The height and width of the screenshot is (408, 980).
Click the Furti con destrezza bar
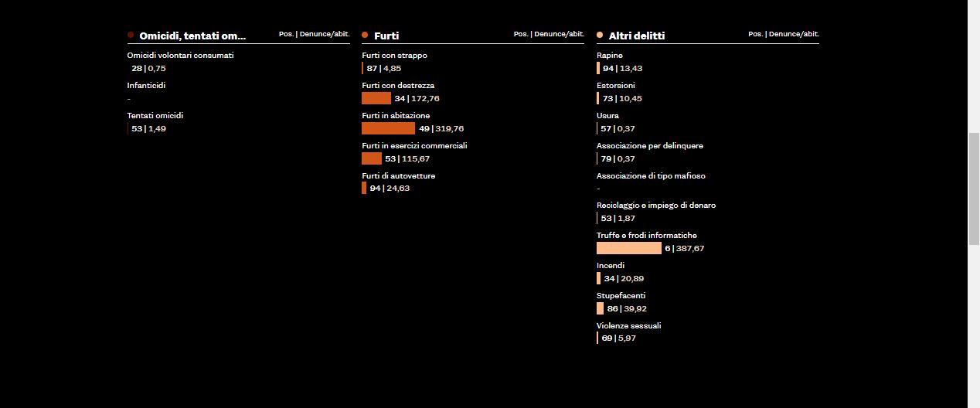tap(376, 98)
